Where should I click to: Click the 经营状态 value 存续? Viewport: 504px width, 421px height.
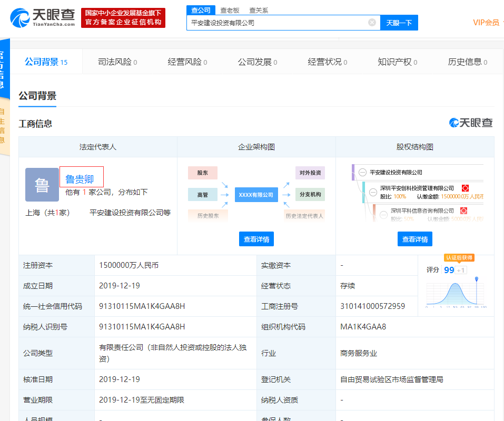click(348, 286)
